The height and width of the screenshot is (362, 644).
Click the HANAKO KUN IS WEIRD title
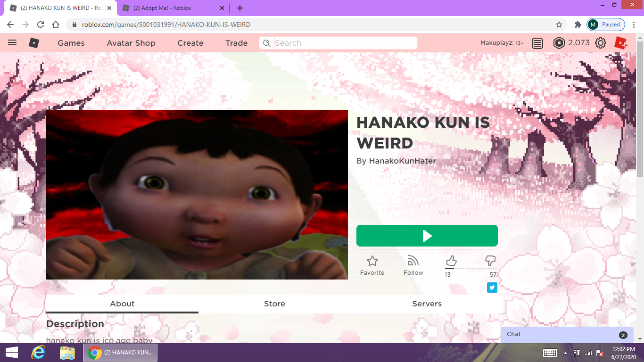click(x=423, y=132)
